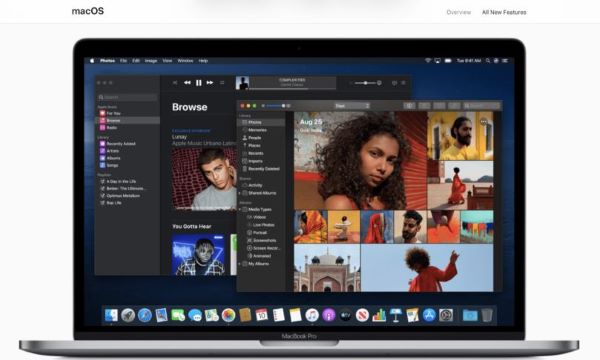Pause playback in the Music toolbar

(199, 83)
